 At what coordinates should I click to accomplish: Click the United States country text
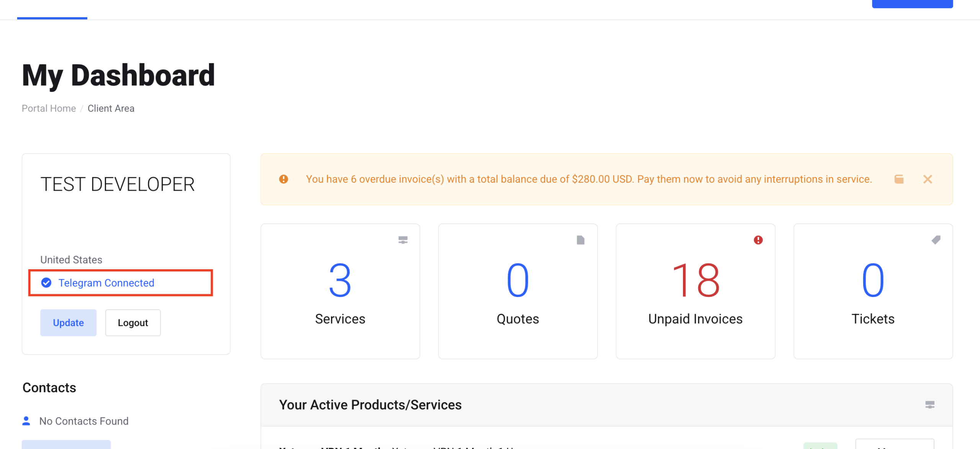coord(71,260)
